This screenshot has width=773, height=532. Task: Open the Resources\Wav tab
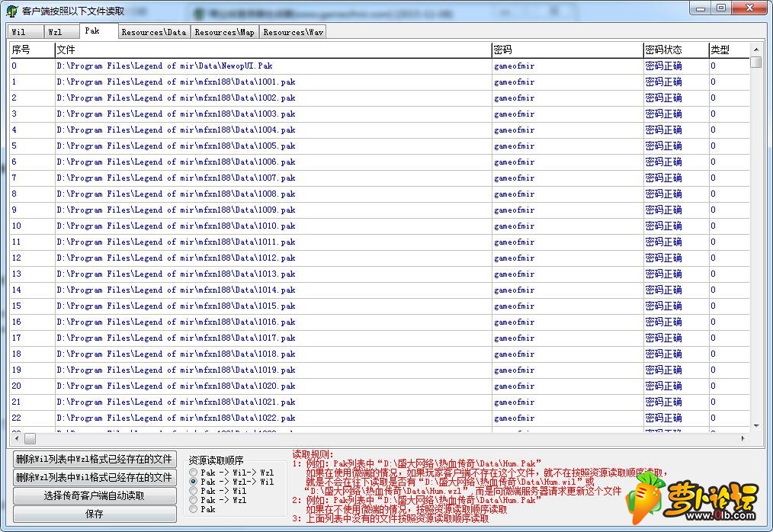pos(293,32)
